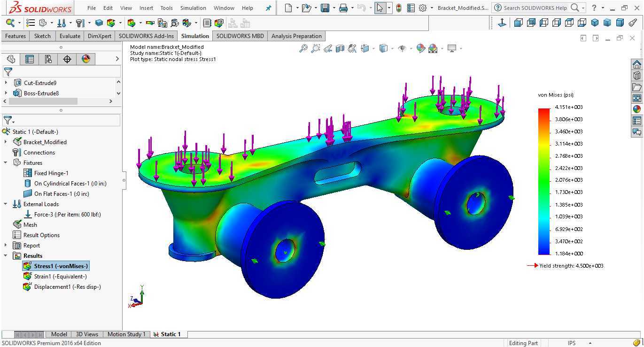Open the Tools menu
Viewport: 644px width, 347px height.
(167, 8)
